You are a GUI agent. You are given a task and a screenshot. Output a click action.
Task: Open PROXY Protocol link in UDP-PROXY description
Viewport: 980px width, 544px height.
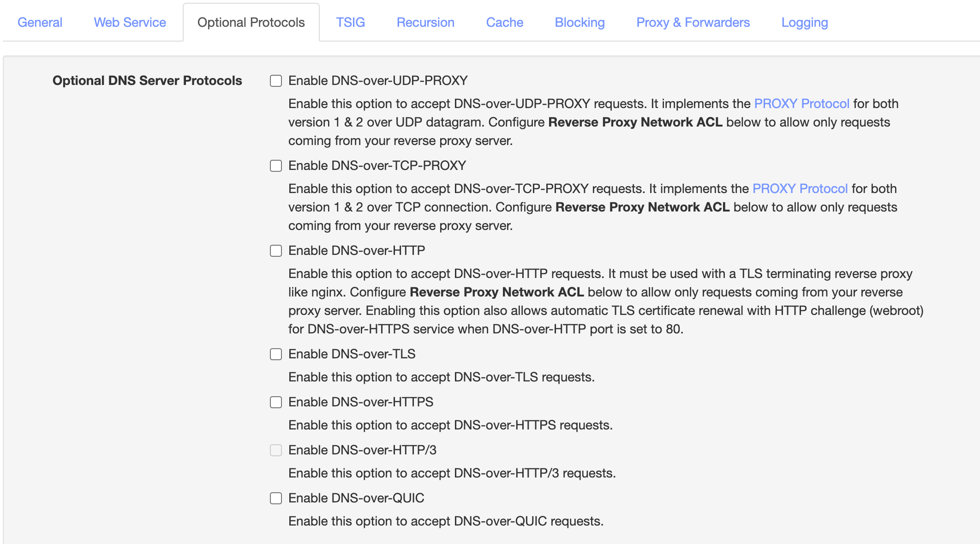tap(801, 103)
